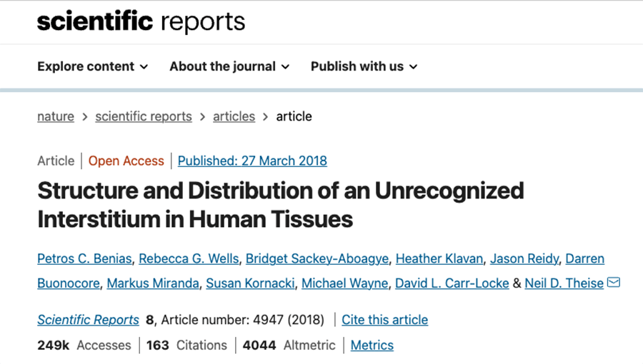Expand the Explore content dropdown
Image resolution: width=643 pixels, height=364 pixels.
[x=93, y=66]
